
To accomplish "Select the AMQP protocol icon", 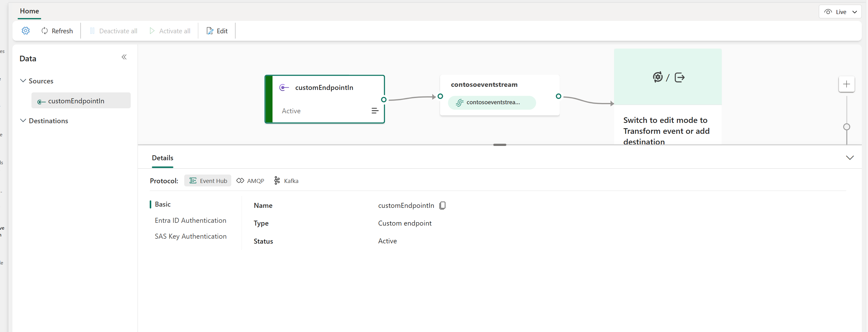I will click(x=240, y=180).
